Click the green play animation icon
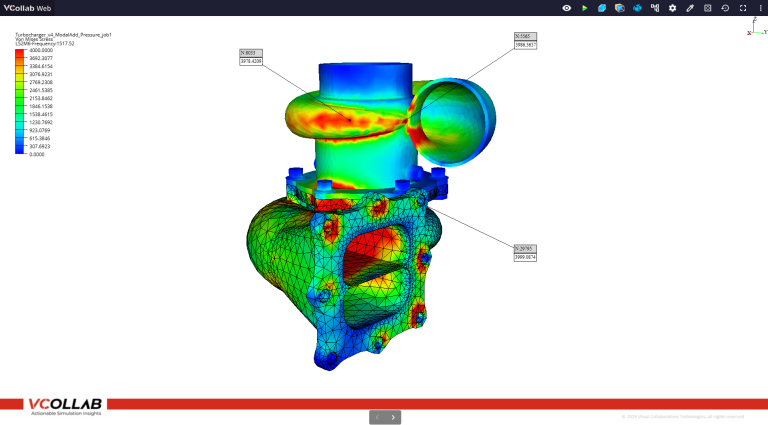 [585, 8]
